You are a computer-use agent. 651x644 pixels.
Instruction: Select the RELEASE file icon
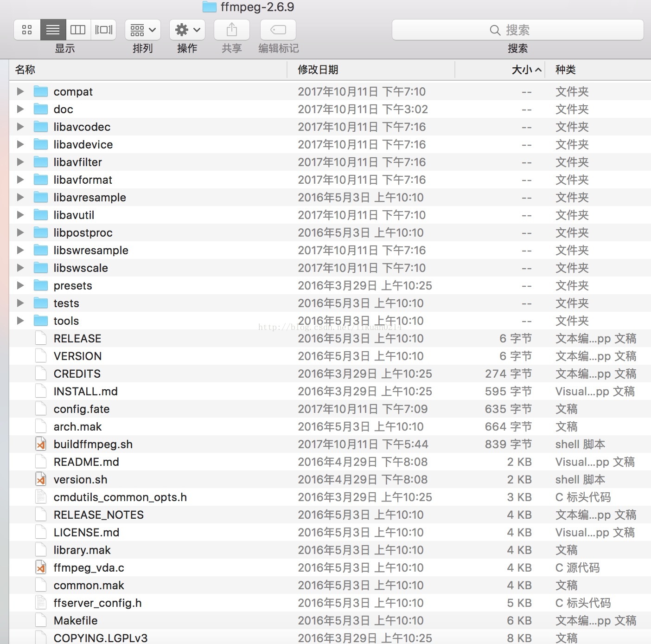coord(41,338)
